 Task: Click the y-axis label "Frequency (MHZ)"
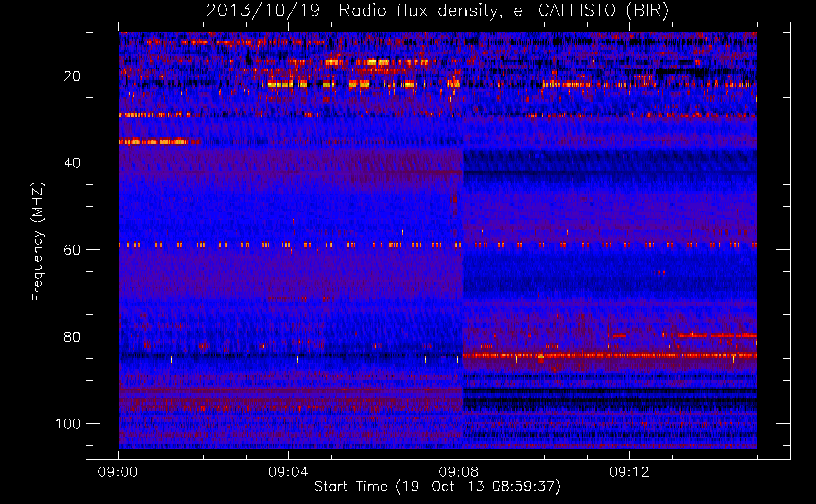(x=38, y=242)
